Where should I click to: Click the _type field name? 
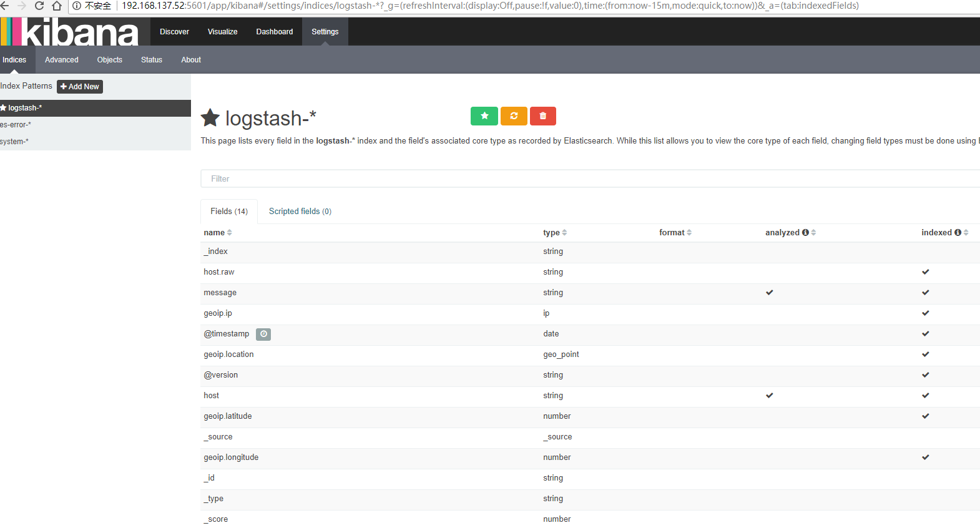pos(213,499)
